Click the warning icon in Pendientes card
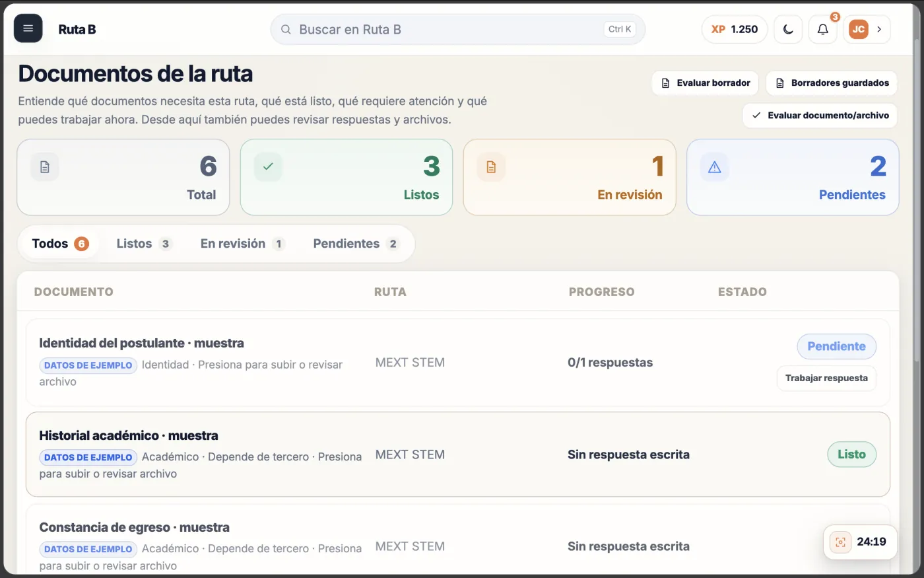 pyautogui.click(x=714, y=167)
